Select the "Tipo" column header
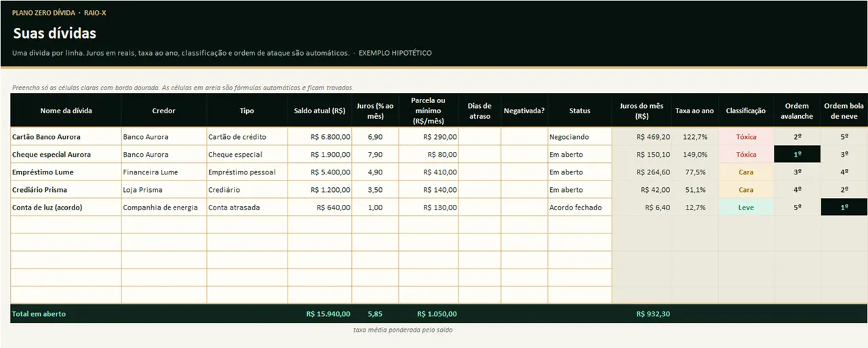This screenshot has width=868, height=348. point(247,111)
